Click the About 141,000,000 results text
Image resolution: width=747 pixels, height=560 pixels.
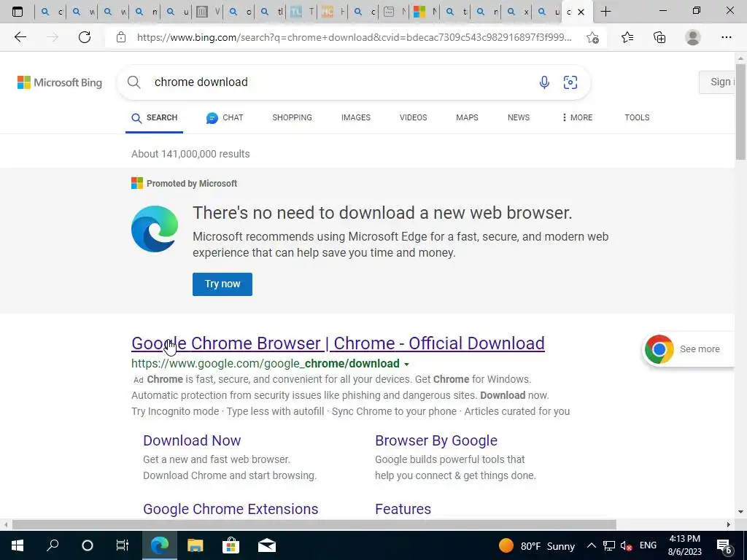click(190, 154)
